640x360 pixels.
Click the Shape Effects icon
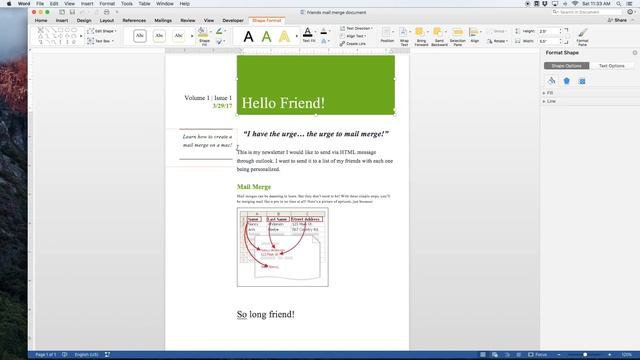pos(219,41)
